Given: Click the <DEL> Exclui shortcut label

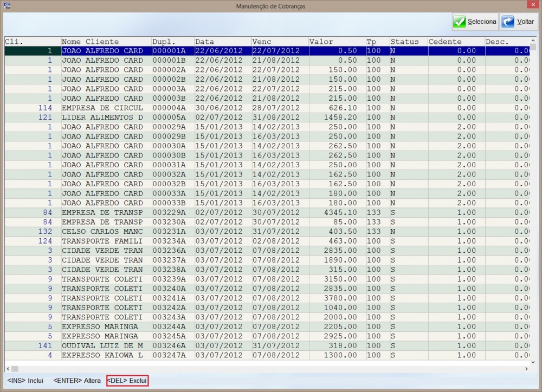Looking at the screenshot, I should [127, 381].
